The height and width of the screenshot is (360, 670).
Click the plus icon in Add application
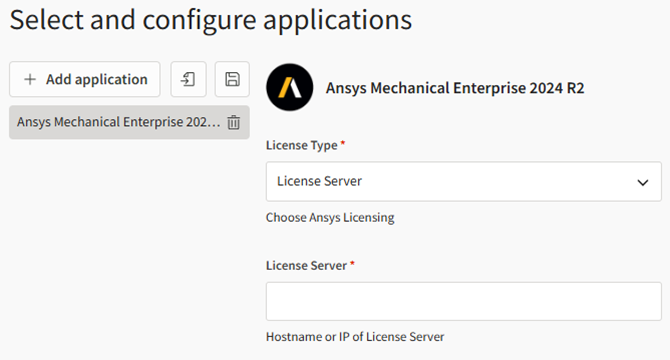coord(30,79)
